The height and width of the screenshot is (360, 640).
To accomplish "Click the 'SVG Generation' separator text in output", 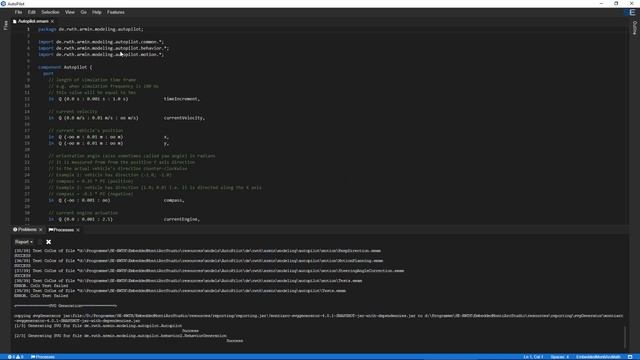I will click(66, 306).
